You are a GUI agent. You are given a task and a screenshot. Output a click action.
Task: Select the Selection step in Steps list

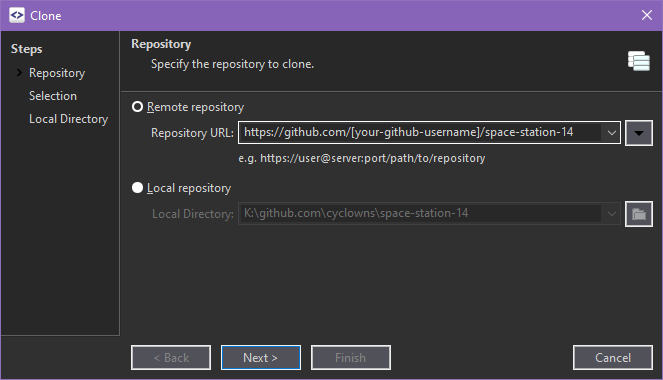pyautogui.click(x=53, y=96)
